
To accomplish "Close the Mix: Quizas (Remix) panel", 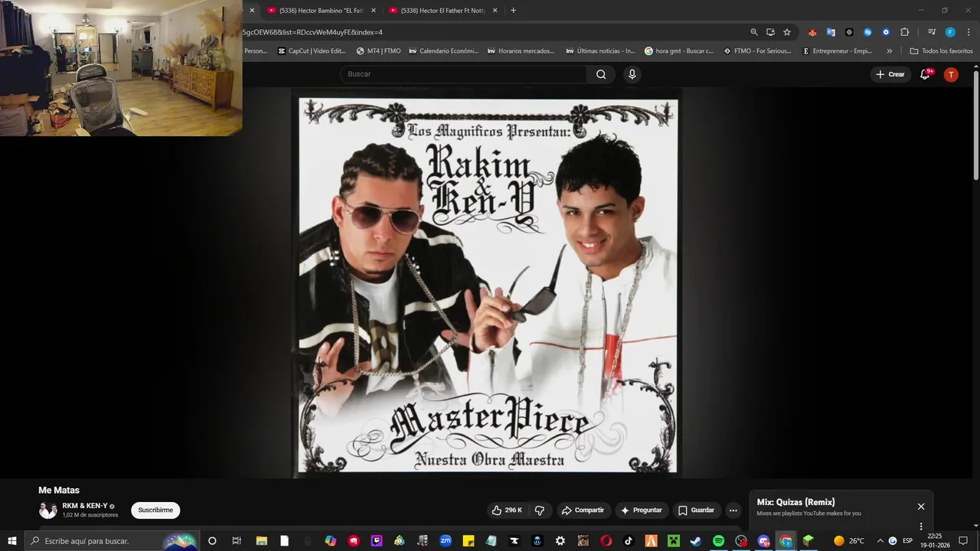I will [921, 507].
